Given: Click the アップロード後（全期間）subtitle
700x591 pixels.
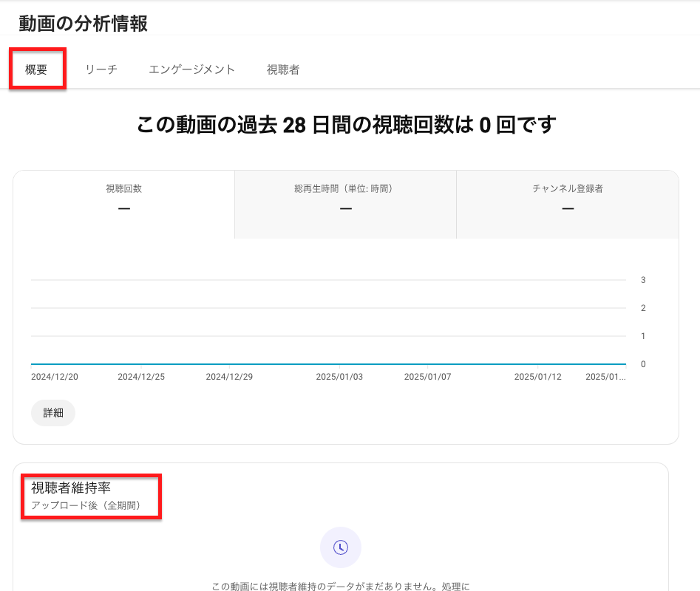Looking at the screenshot, I should pos(86,506).
